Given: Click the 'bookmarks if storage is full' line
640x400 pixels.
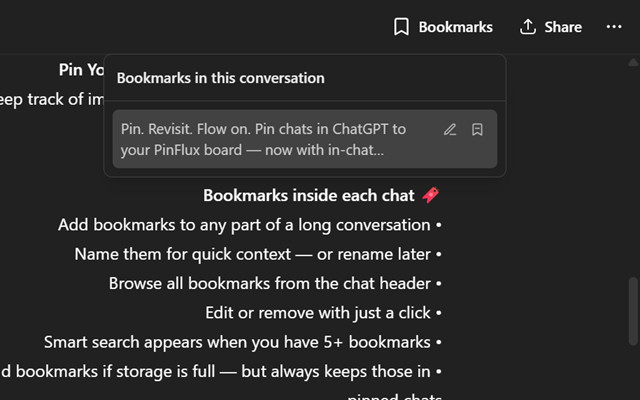Looking at the screenshot, I should tap(215, 372).
